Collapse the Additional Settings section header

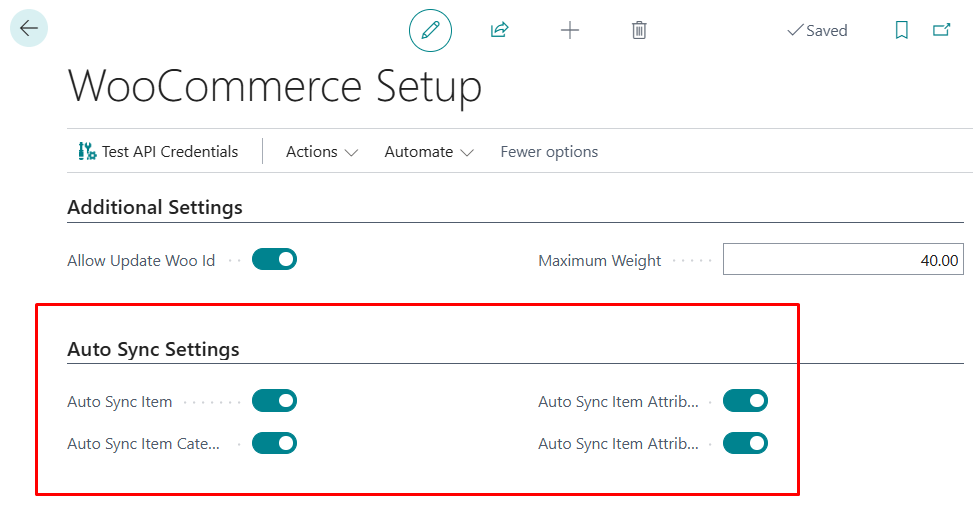pos(155,207)
